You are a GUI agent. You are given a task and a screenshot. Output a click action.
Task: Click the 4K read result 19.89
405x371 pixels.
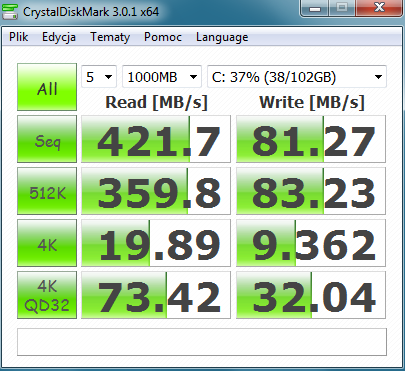point(156,243)
